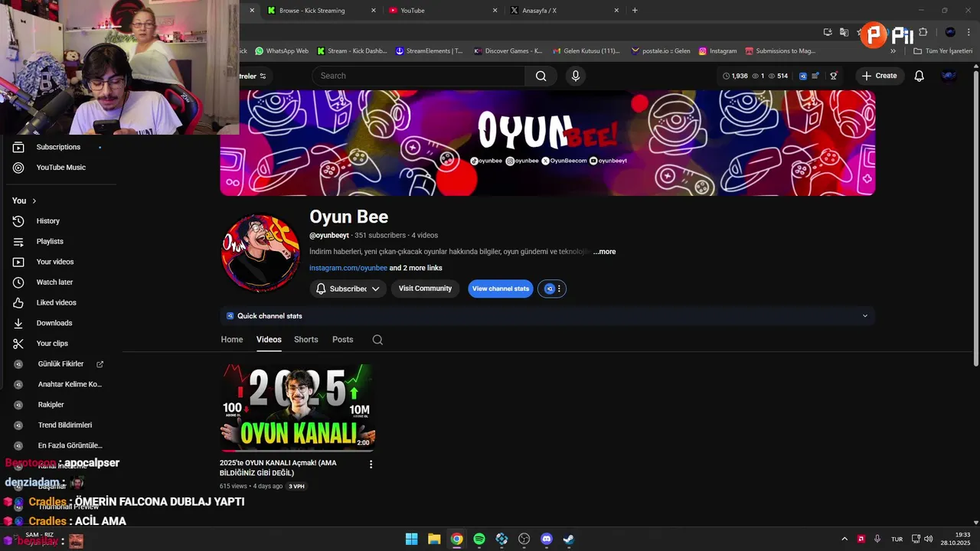Open the new tab plus button

(x=635, y=11)
